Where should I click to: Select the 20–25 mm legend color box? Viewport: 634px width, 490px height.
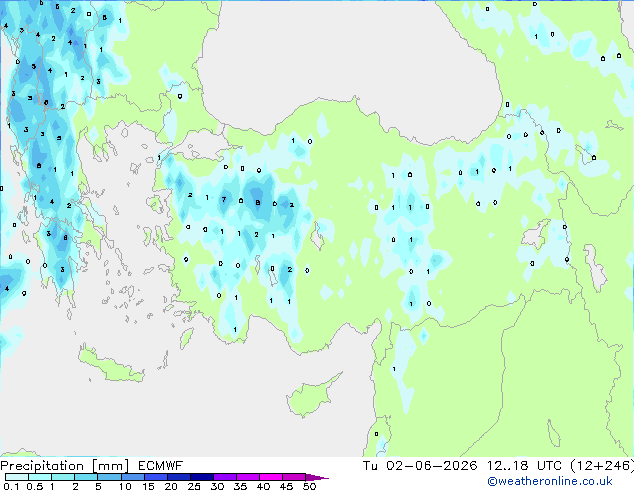(179, 477)
